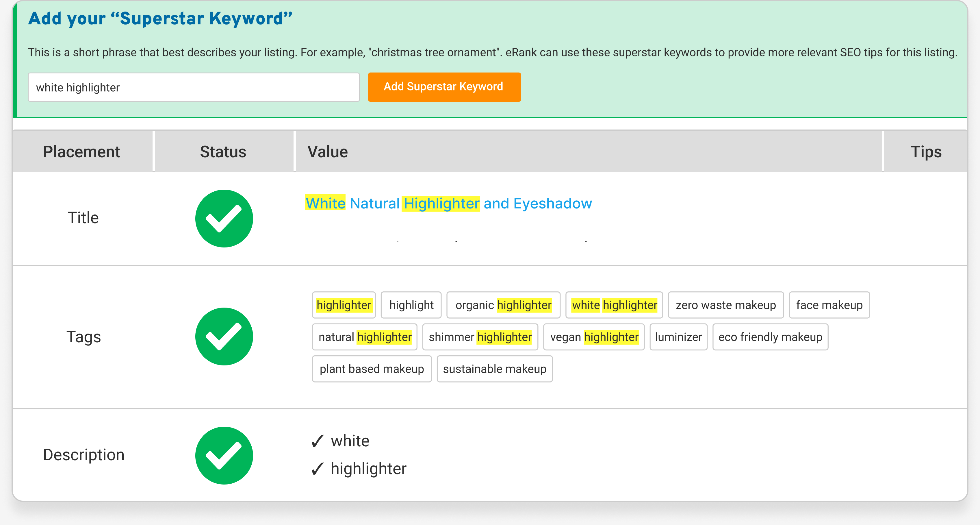
Task: Click the green check icon in Description row
Action: pyautogui.click(x=224, y=455)
